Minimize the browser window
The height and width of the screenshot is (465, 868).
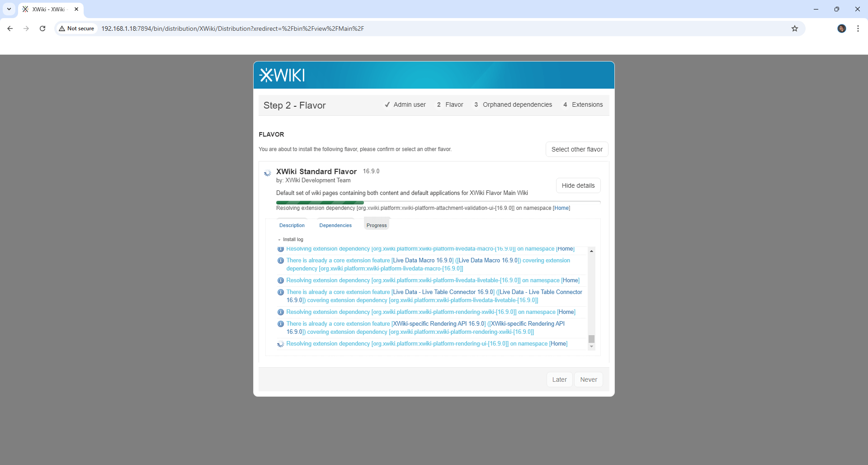click(816, 9)
